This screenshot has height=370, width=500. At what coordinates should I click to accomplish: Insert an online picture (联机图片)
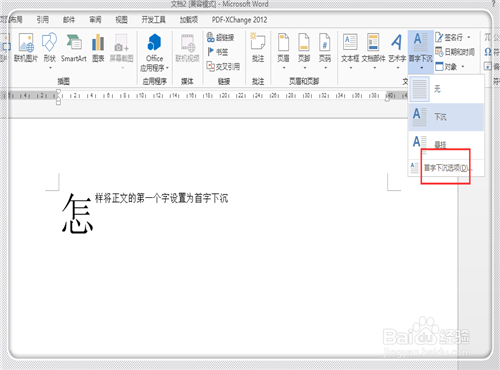pos(26,47)
